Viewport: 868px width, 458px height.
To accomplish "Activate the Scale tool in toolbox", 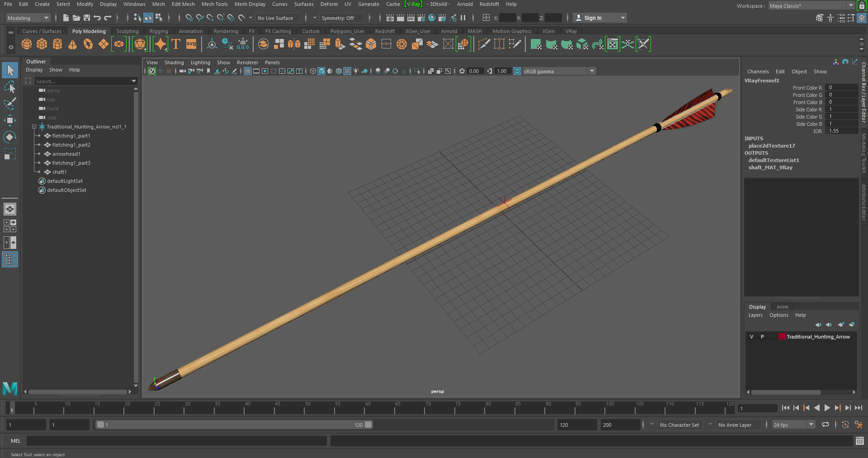I will 10,154.
